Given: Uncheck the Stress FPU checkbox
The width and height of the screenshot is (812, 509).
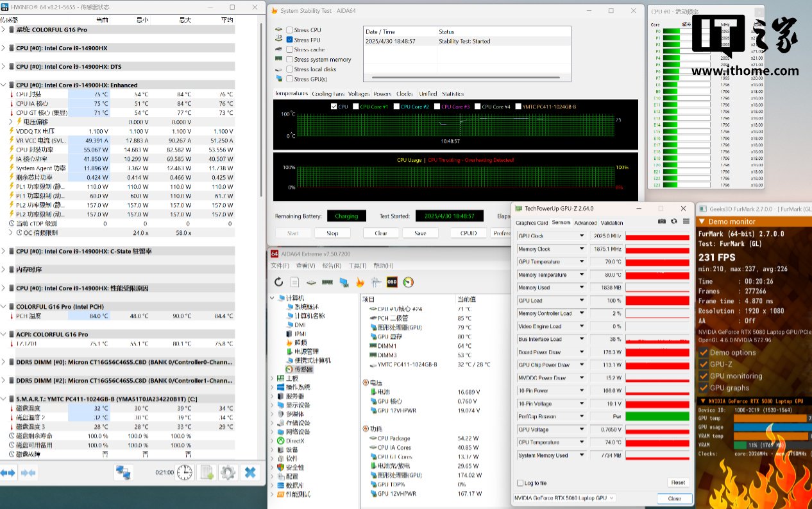Looking at the screenshot, I should click(x=290, y=40).
